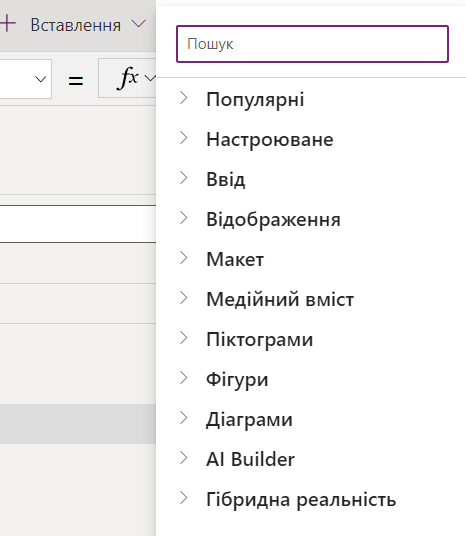Select the Гібридна реальність label
The width and height of the screenshot is (466, 536).
click(301, 500)
